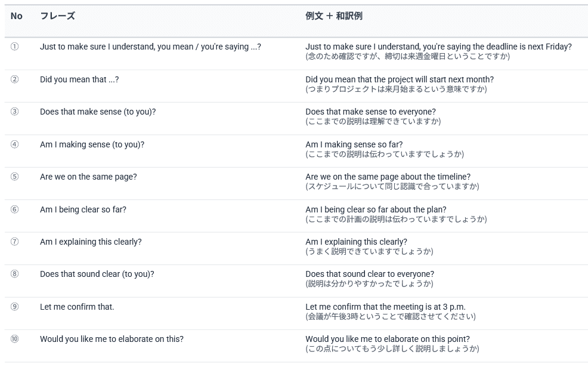588x367 pixels.
Task: Click example sentence "Does that make sense to everyone?"
Action: point(370,112)
